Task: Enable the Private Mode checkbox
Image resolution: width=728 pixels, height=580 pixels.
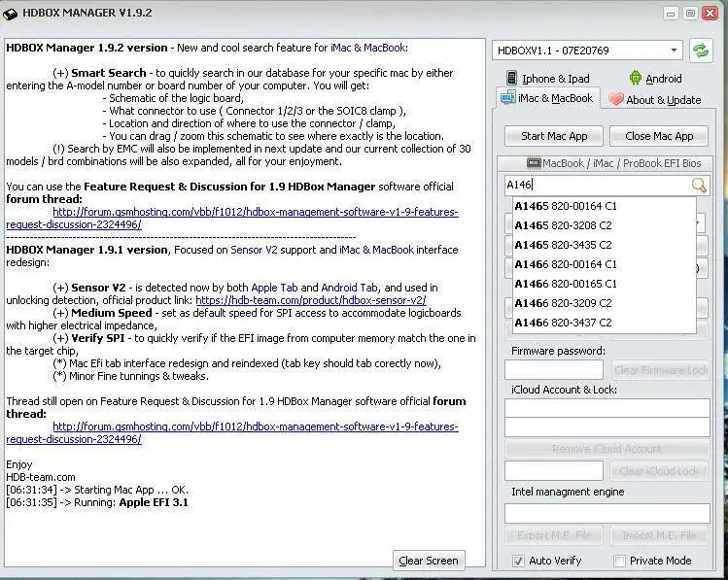Action: pyautogui.click(x=619, y=561)
